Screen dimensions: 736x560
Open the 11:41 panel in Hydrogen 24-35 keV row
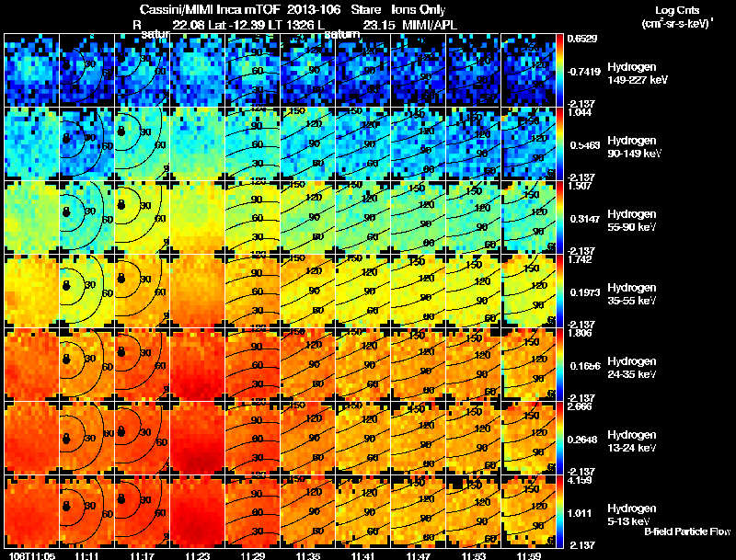point(362,364)
